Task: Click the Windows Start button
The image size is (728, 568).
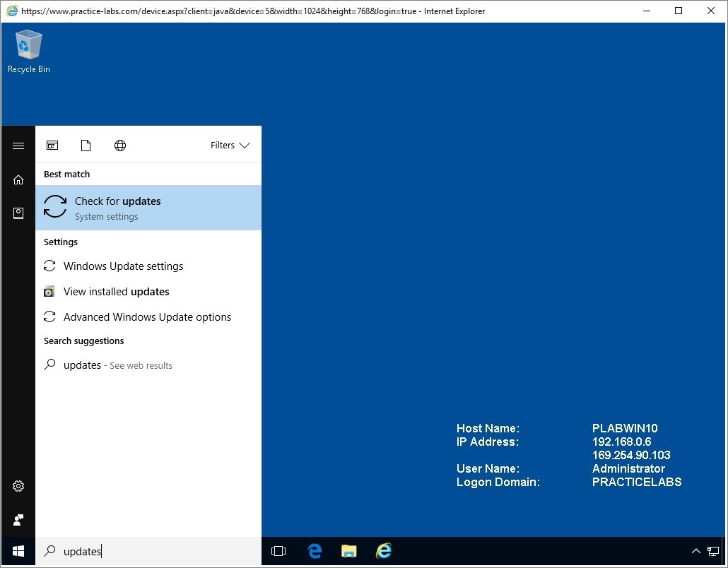Action: pos(18,551)
